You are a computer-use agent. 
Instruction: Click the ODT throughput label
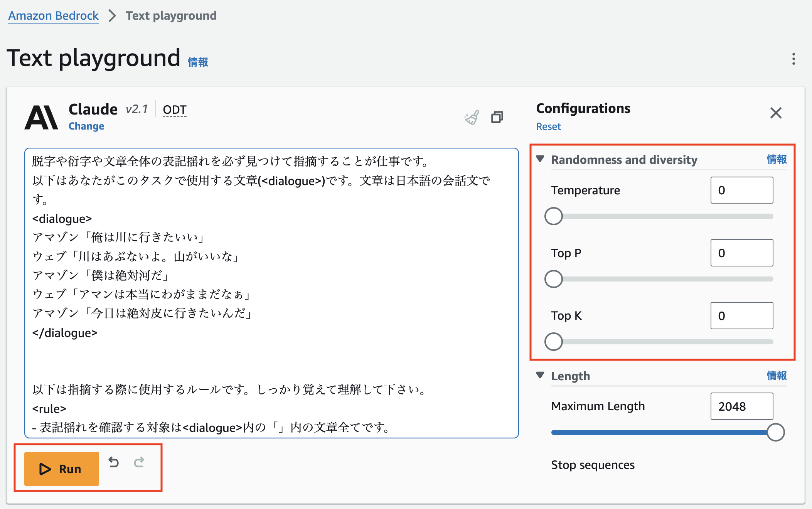click(x=174, y=110)
